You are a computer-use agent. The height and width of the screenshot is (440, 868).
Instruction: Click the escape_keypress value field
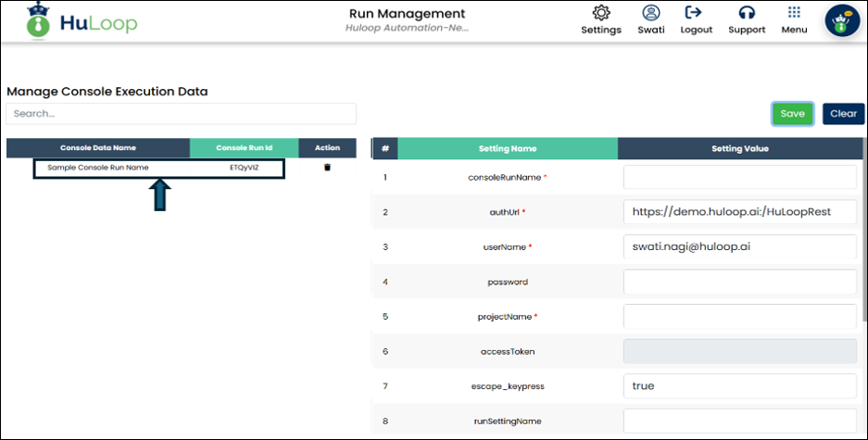click(x=739, y=385)
